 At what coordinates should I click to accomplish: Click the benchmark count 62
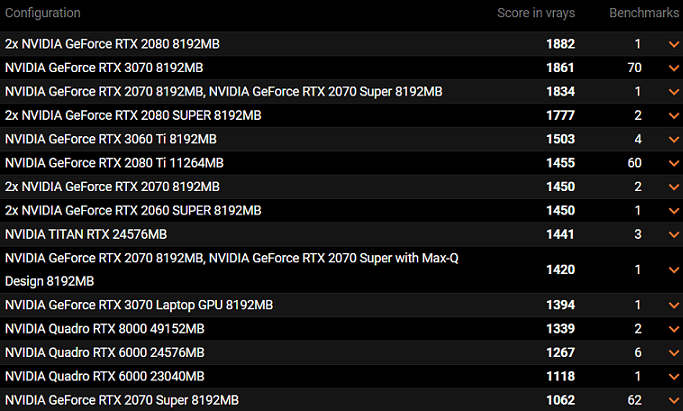click(x=635, y=400)
